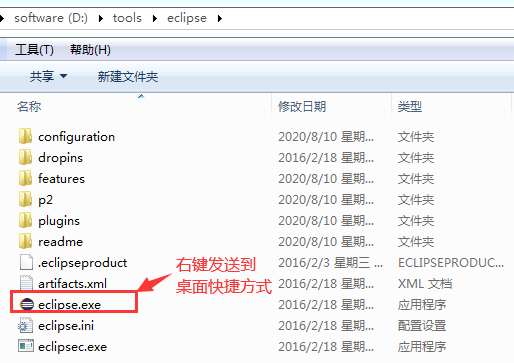This screenshot has width=514, height=363.
Task: Click the 应用程序 type of eclipse.exe
Action: [x=422, y=305]
